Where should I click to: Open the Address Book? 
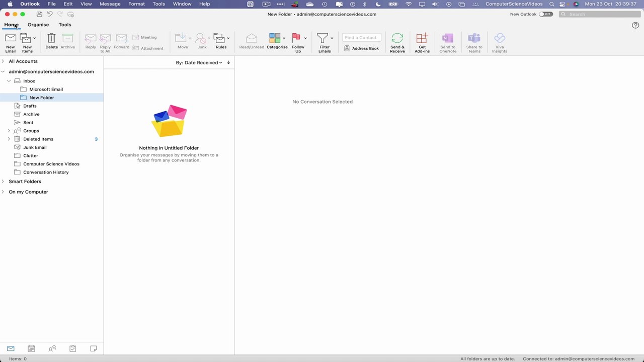click(x=362, y=48)
